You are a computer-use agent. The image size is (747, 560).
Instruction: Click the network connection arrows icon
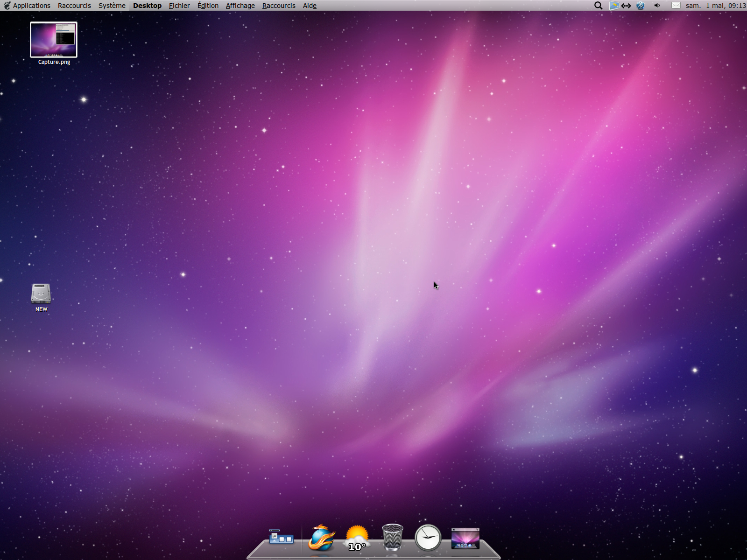(626, 6)
